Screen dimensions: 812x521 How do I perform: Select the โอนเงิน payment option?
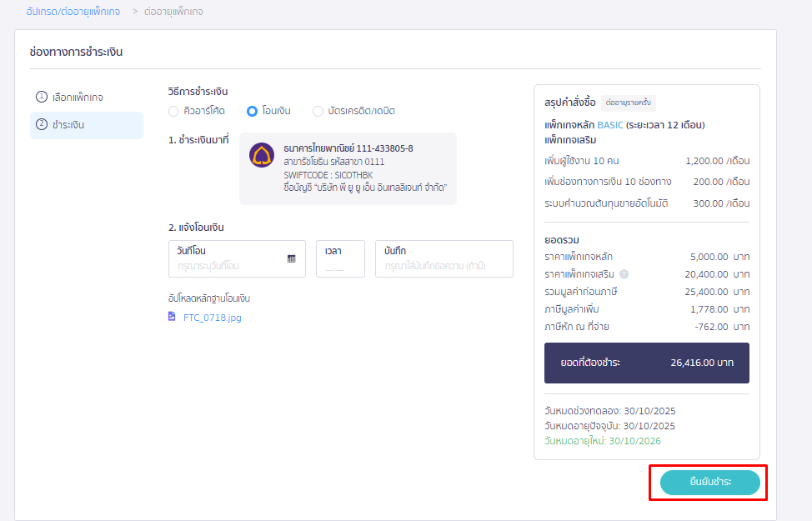pyautogui.click(x=252, y=111)
